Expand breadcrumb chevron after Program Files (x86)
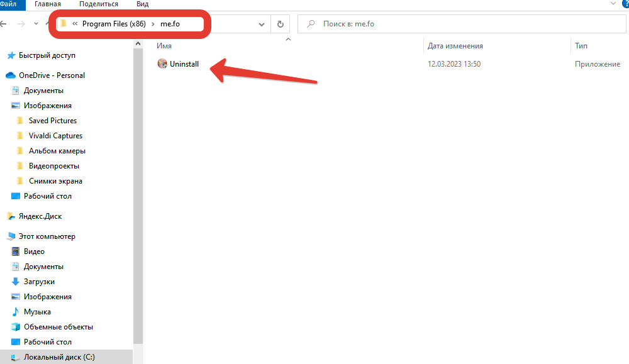Screen dimensions: 629x364 pos(153,24)
